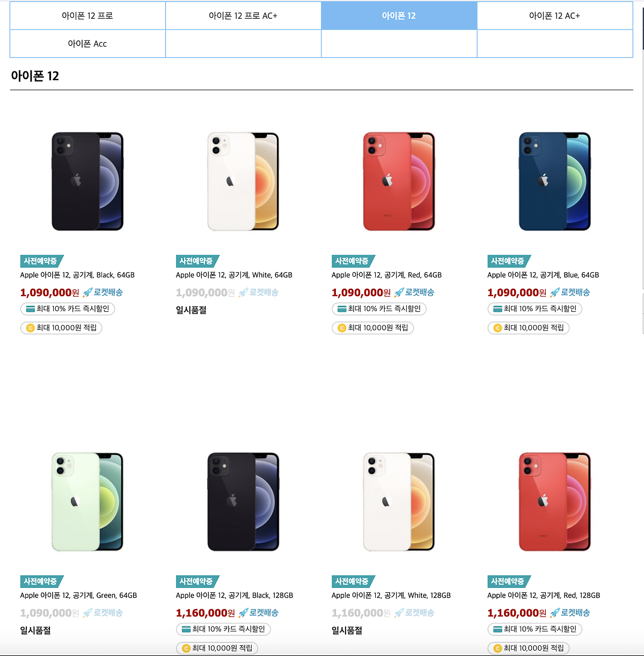Open the White 128GB iPhone 12 image
This screenshot has width=644, height=656.
click(399, 502)
